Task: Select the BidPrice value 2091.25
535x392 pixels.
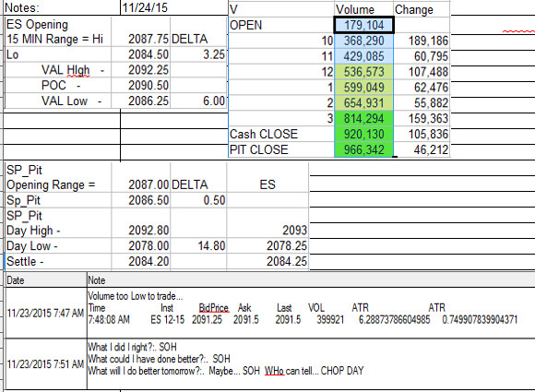Action: [x=207, y=320]
